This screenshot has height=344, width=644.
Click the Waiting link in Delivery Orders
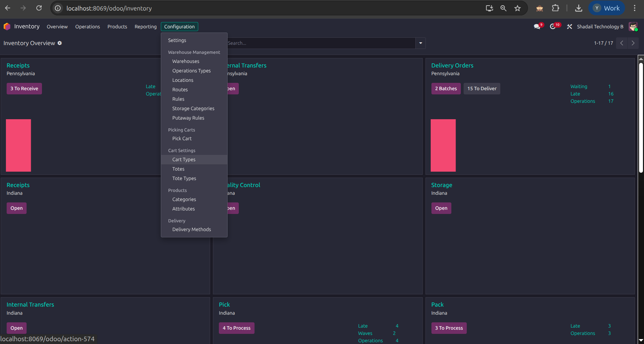579,86
